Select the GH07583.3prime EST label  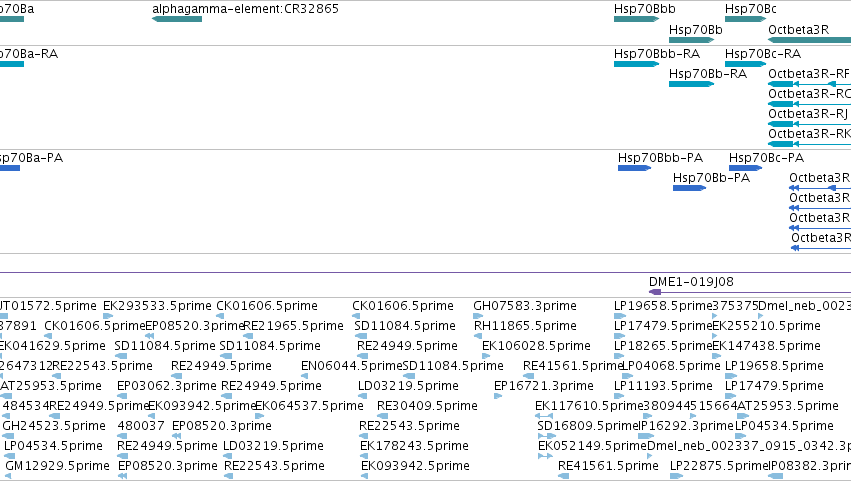tap(525, 306)
